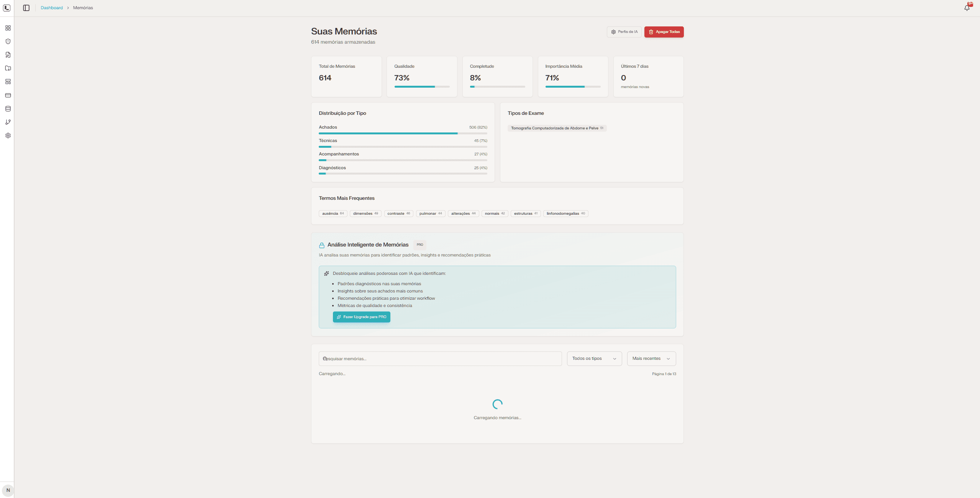The width and height of the screenshot is (980, 498).
Task: Click the Dashboard breadcrumb link
Action: (x=52, y=8)
